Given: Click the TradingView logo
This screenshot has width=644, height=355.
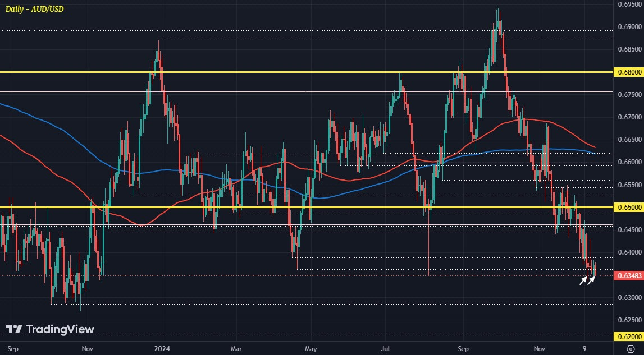Looking at the screenshot, I should click(x=50, y=329).
